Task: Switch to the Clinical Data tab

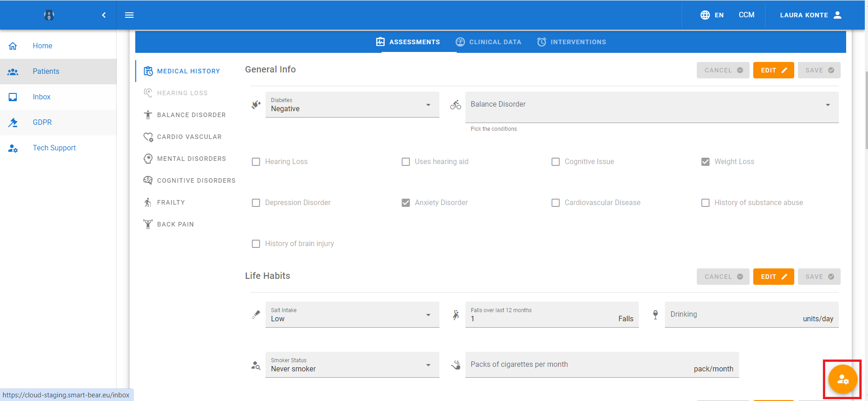Action: click(489, 42)
